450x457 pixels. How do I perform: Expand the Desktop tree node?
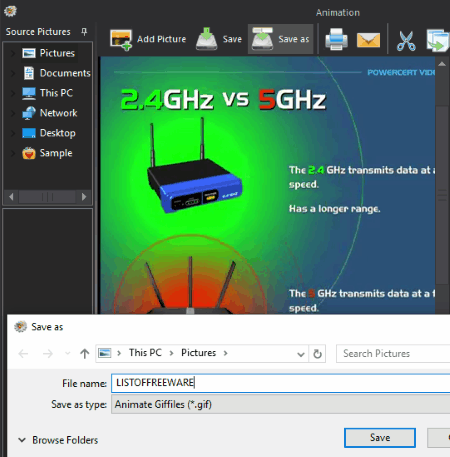coord(13,133)
